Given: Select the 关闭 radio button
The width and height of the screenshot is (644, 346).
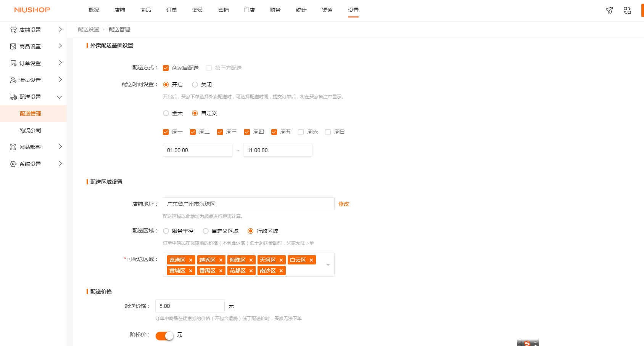Looking at the screenshot, I should click(x=195, y=85).
